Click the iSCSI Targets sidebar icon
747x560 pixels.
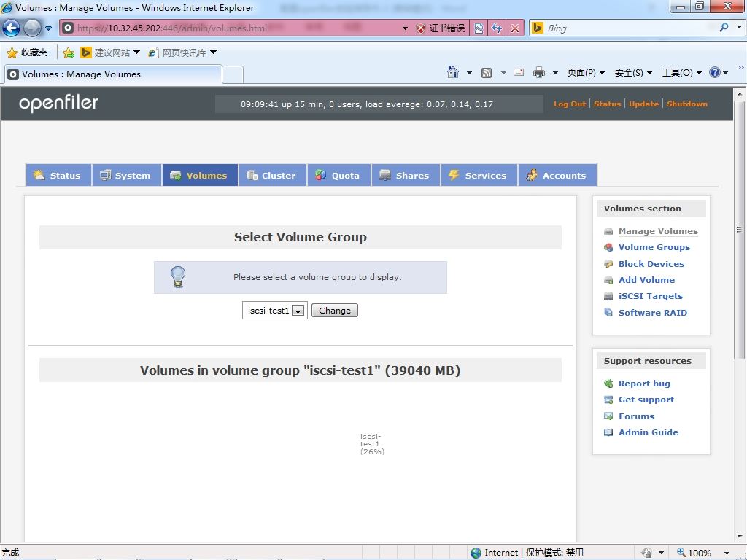pos(608,296)
